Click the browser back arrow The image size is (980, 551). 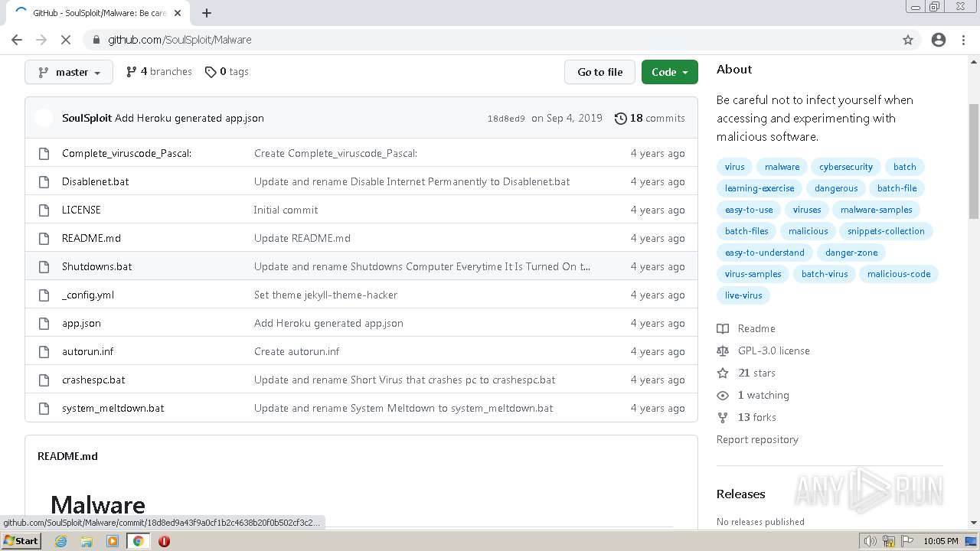(x=17, y=40)
